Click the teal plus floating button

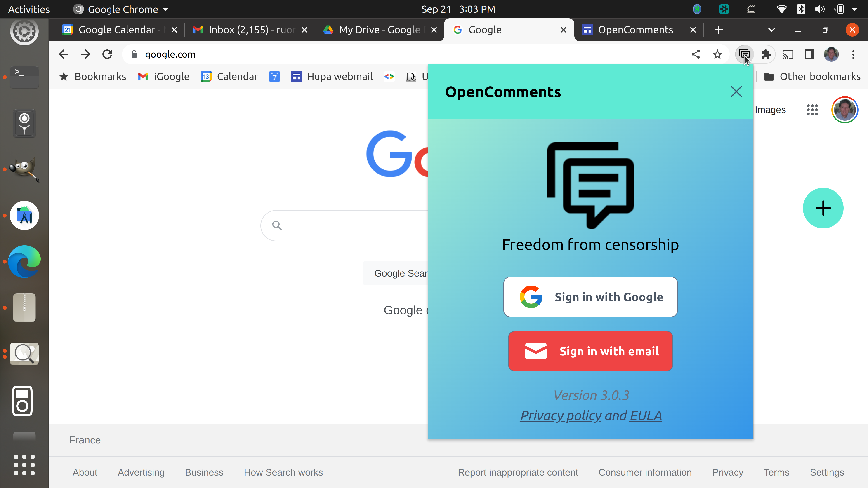click(823, 208)
